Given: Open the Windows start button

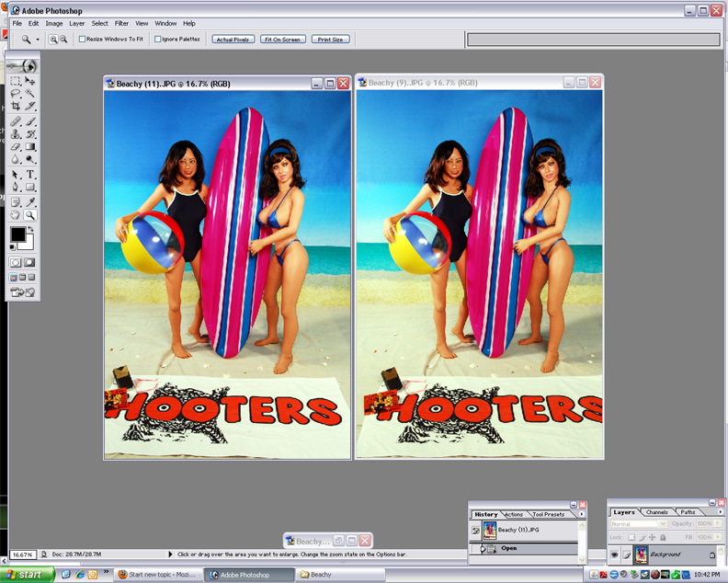Looking at the screenshot, I should pyautogui.click(x=27, y=575).
